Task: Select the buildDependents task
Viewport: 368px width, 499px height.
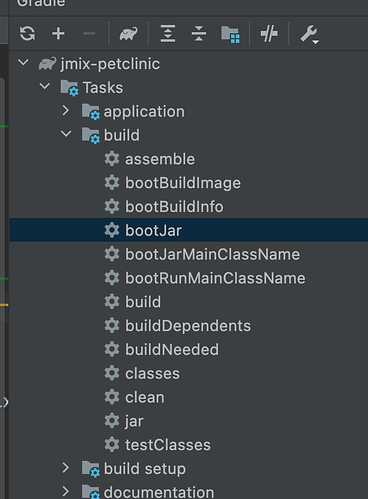Action: (189, 326)
